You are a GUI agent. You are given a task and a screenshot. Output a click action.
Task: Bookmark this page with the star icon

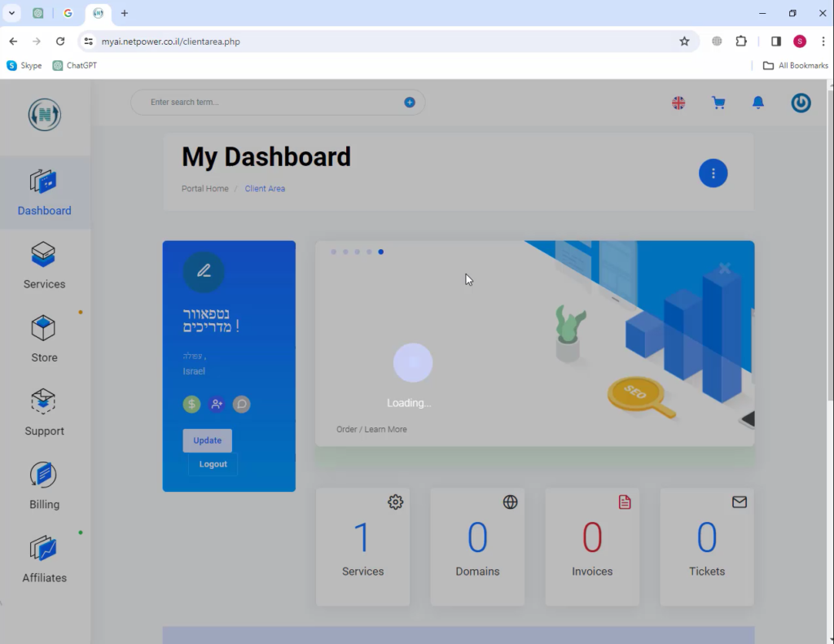684,42
